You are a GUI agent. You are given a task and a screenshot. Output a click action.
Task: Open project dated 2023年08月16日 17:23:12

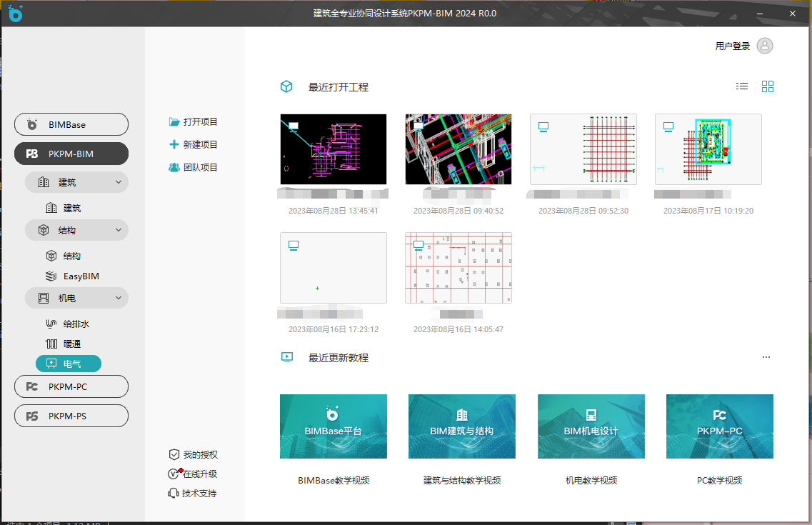pos(334,268)
